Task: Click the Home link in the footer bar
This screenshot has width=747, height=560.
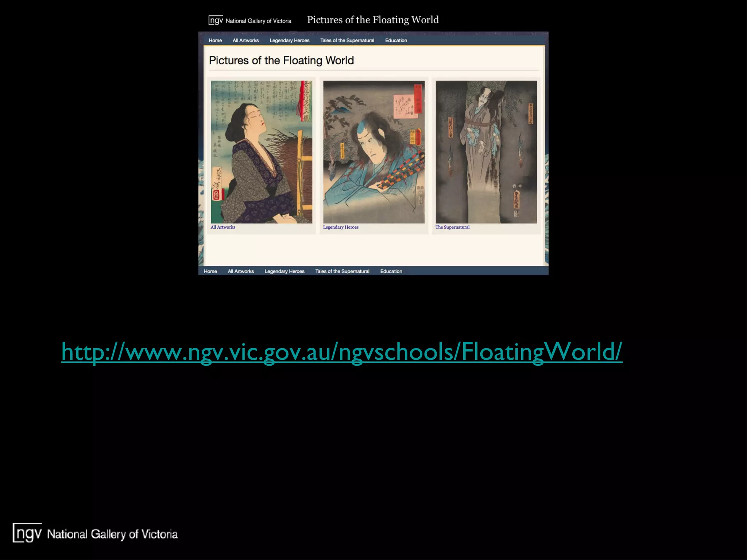Action: coord(210,271)
